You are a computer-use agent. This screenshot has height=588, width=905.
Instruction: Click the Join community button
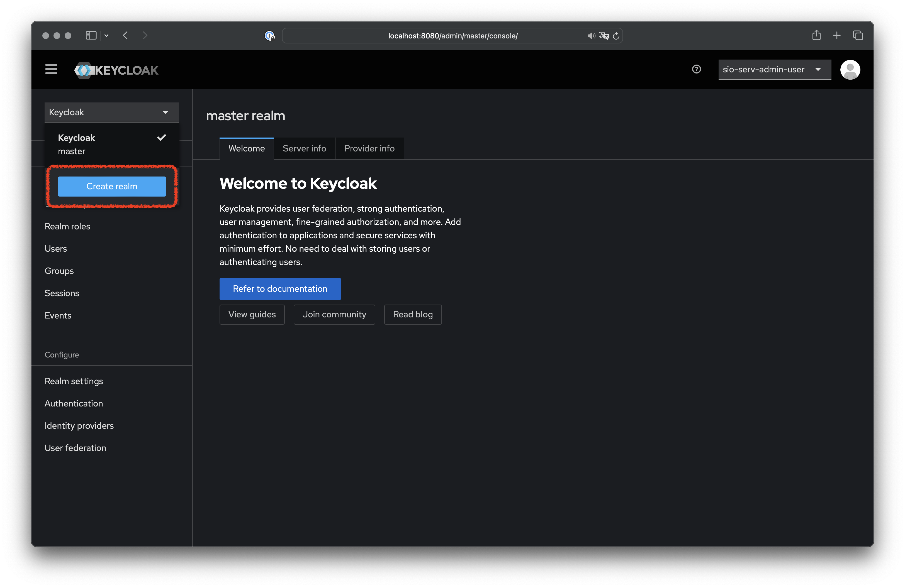coord(334,315)
